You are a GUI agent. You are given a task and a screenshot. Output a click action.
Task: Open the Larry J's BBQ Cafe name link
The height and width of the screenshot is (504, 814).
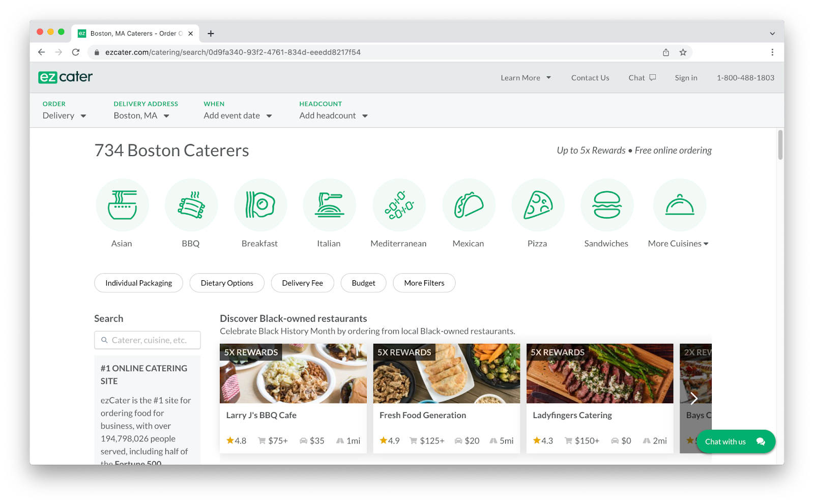coord(261,415)
